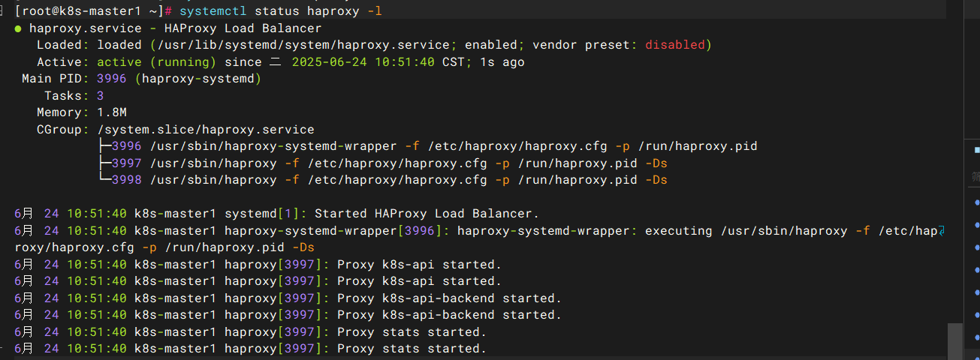Click PID 3997 in the CGroup process tree

pos(127,163)
